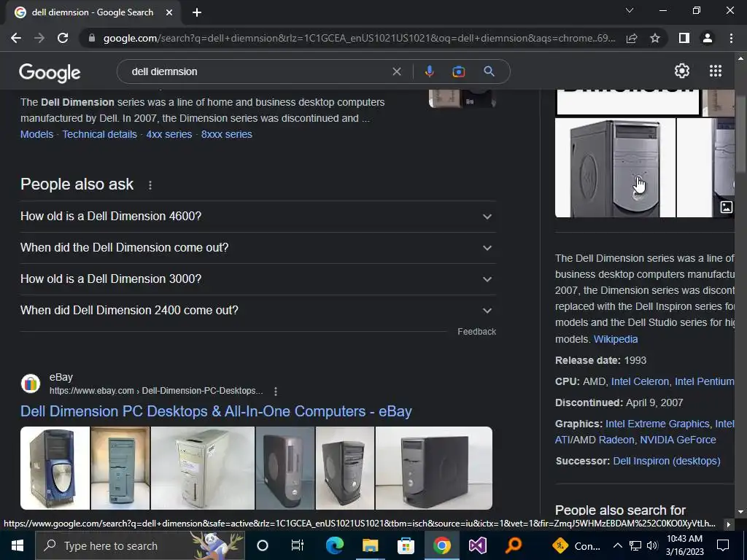Image resolution: width=747 pixels, height=560 pixels.
Task: Start voice search with microphone icon
Action: coord(429,71)
